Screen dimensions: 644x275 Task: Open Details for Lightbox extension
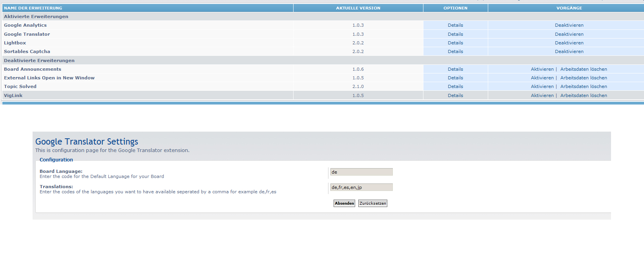pos(455,43)
